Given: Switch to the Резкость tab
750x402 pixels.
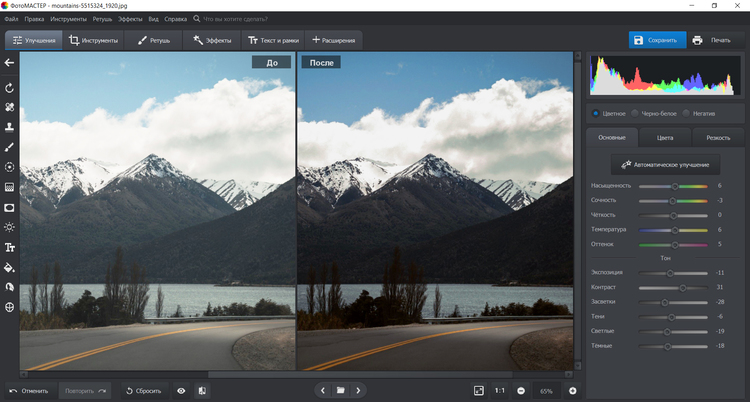Looking at the screenshot, I should 718,137.
